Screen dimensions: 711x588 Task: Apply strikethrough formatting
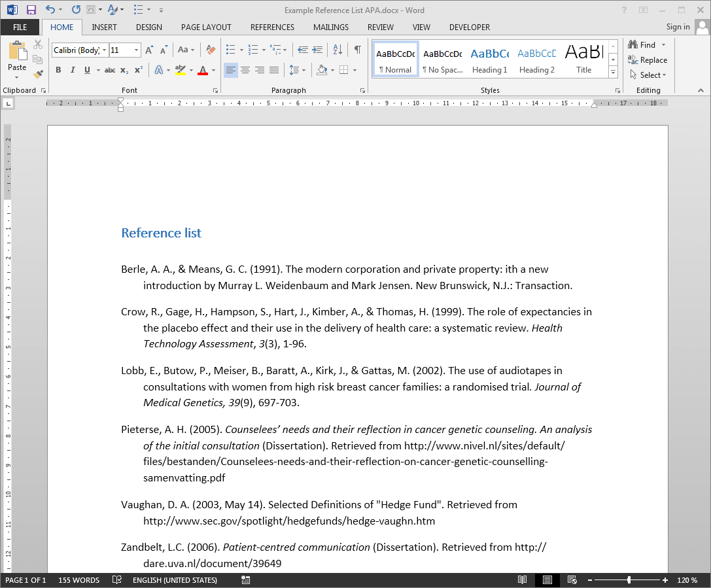[x=110, y=70]
